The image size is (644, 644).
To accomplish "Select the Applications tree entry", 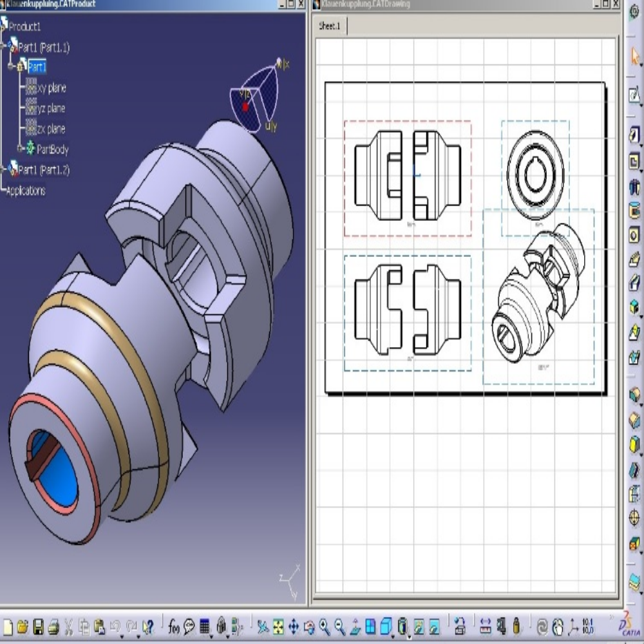I will pos(26,191).
